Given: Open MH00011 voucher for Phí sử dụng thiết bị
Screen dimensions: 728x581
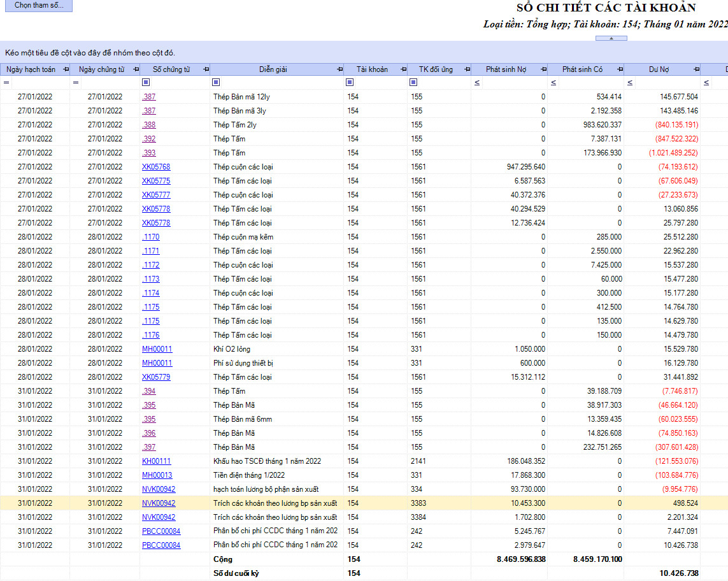Looking at the screenshot, I should pos(157,362).
